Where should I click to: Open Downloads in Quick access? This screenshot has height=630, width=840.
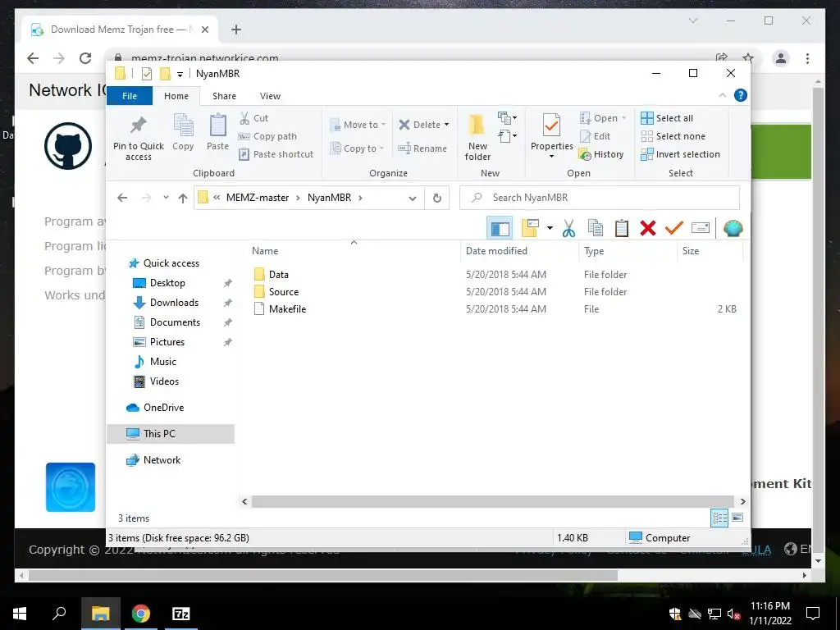pyautogui.click(x=174, y=303)
